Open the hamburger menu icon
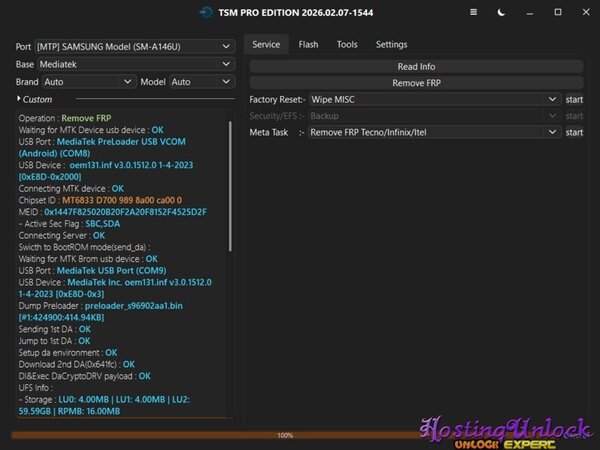 pyautogui.click(x=473, y=12)
